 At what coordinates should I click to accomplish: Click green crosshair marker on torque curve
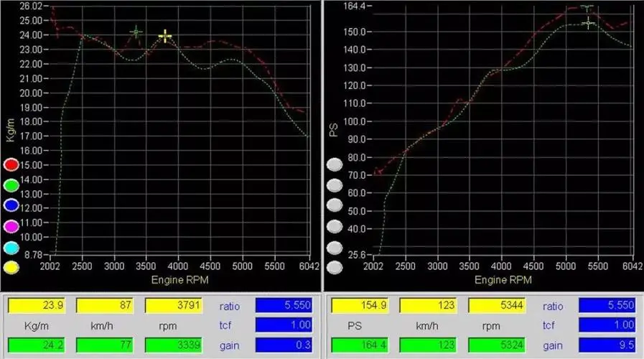tap(136, 32)
